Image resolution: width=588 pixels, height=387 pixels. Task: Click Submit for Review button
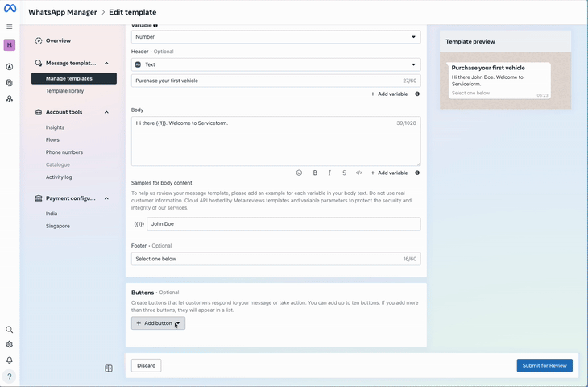tap(545, 365)
